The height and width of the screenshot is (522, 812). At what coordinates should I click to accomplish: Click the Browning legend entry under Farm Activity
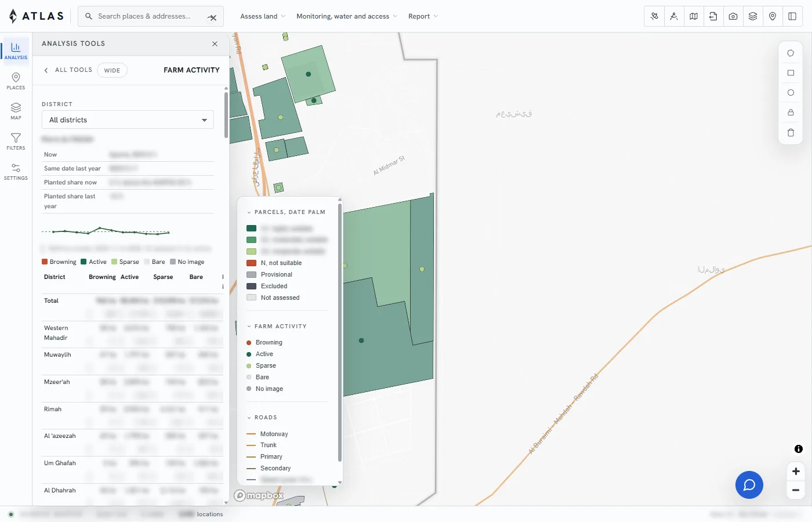click(264, 343)
